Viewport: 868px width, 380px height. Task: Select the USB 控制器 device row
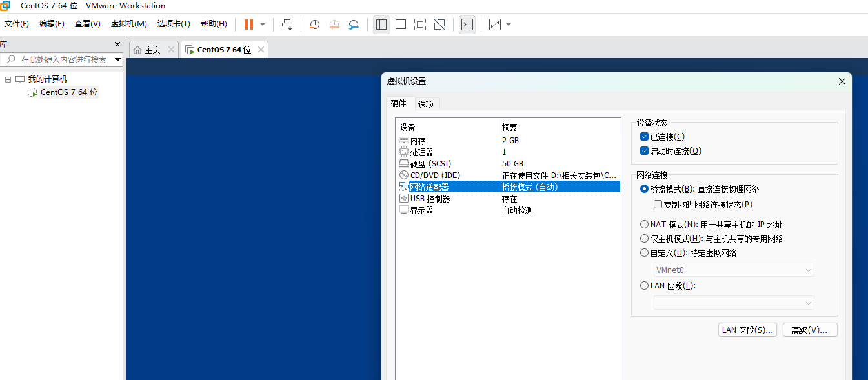(509, 199)
